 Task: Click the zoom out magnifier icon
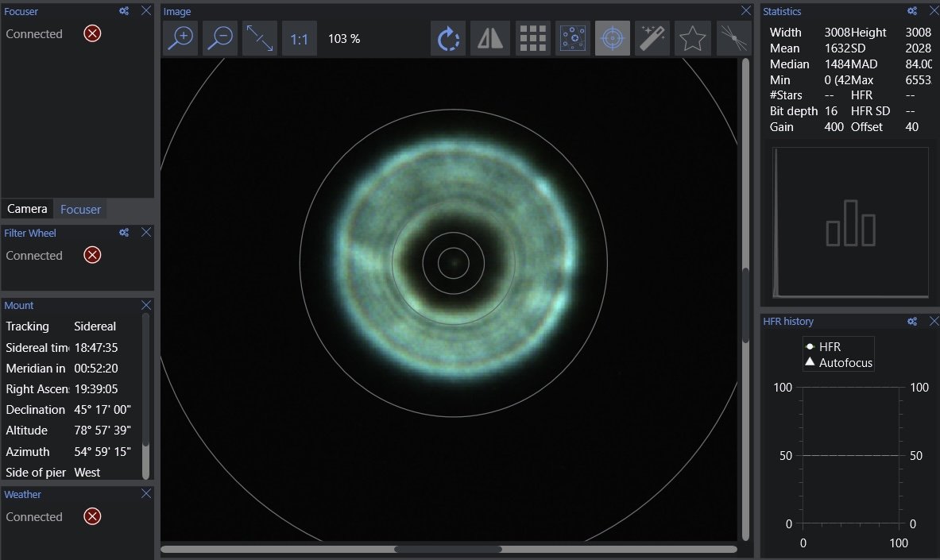click(x=220, y=38)
